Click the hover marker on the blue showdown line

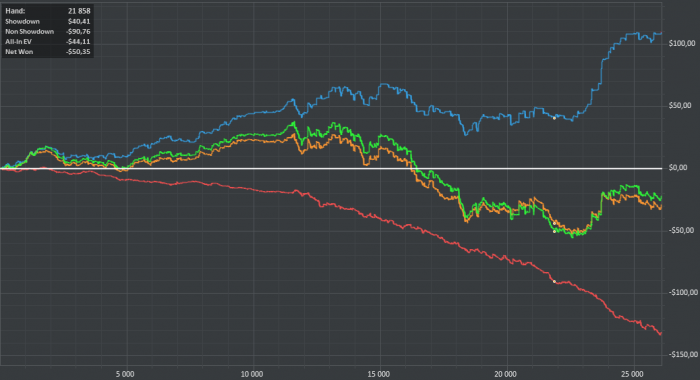click(554, 118)
